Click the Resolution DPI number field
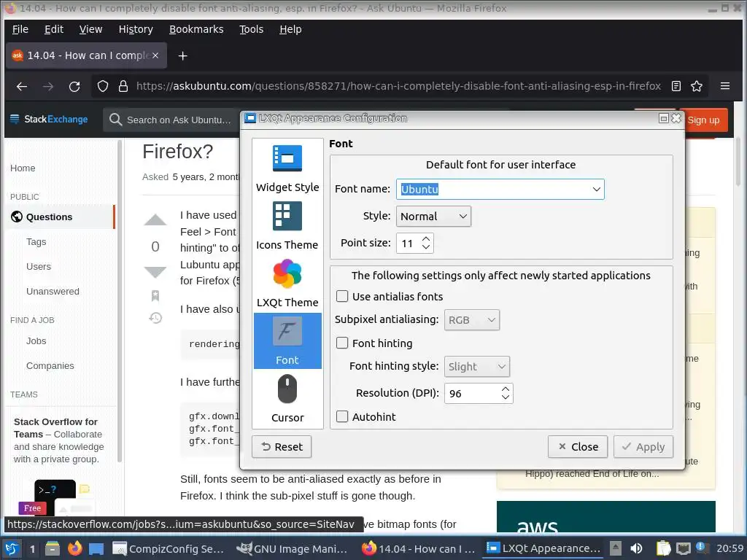747x560 pixels. click(472, 394)
